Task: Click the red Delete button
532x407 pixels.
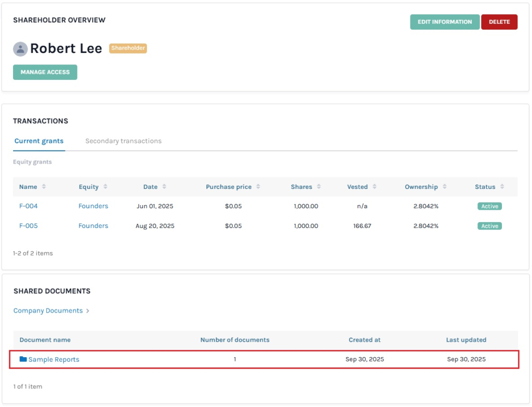Action: point(499,22)
